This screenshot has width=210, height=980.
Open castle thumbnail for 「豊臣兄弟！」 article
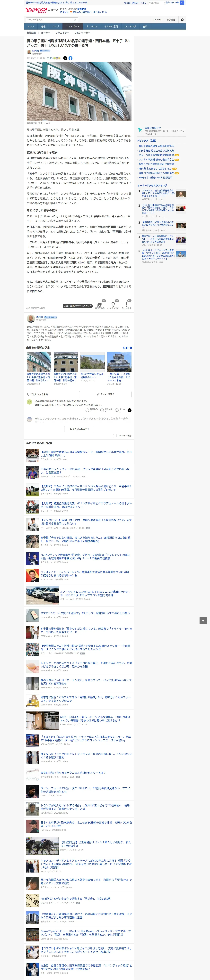[x=119, y=362]
